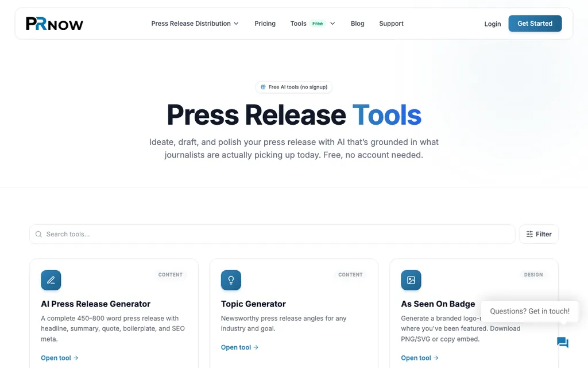Click the Questions? Get in touch! popup
The height and width of the screenshot is (368, 588).
click(x=529, y=311)
